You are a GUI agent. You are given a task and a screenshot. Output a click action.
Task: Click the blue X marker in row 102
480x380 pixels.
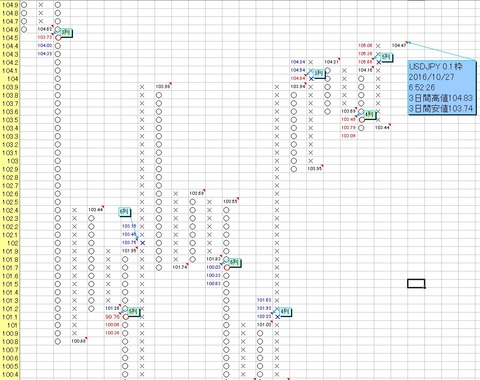(143, 243)
